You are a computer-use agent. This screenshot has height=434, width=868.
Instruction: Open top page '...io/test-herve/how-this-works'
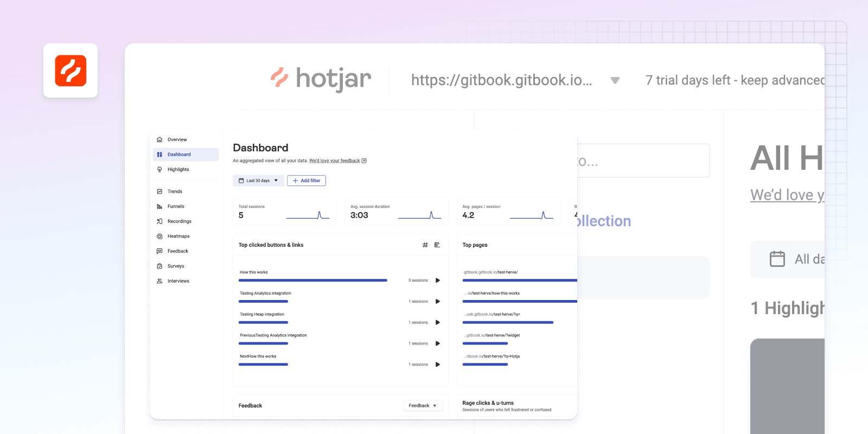point(492,293)
